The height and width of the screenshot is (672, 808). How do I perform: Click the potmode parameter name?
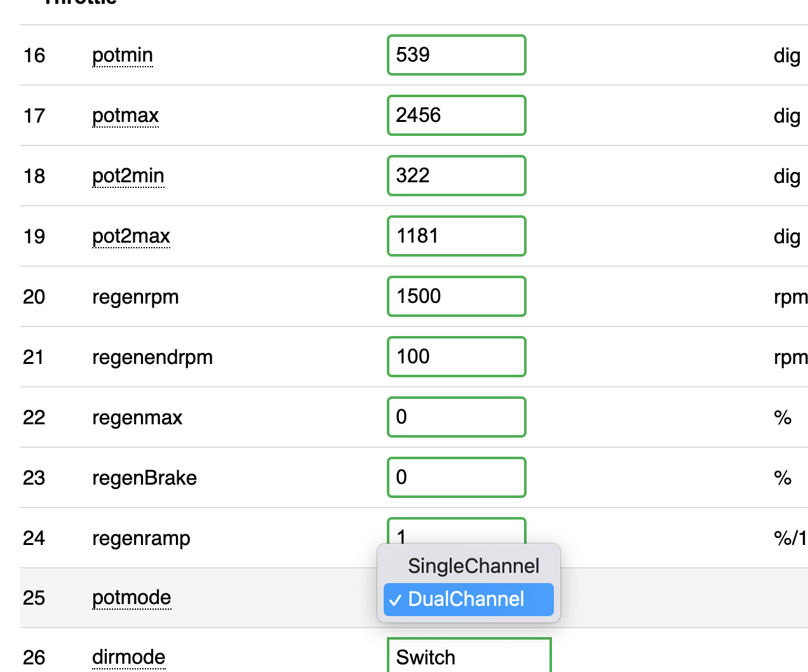click(x=131, y=598)
